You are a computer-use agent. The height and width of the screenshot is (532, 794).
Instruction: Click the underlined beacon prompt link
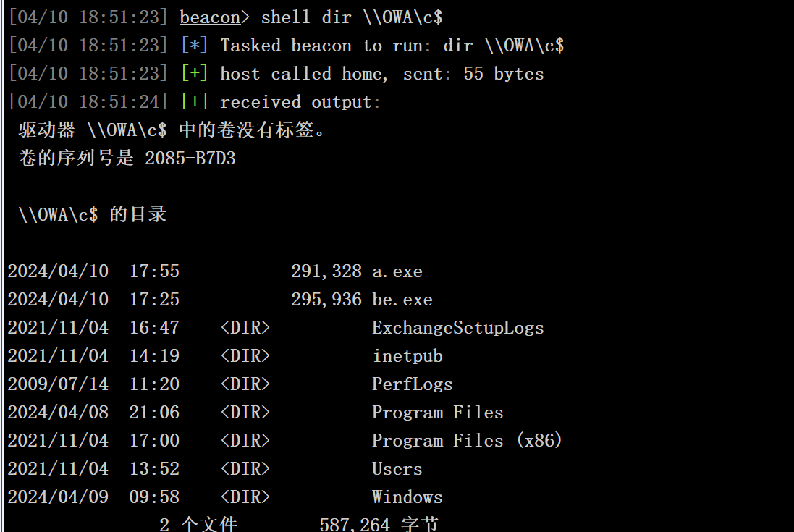pyautogui.click(x=210, y=17)
